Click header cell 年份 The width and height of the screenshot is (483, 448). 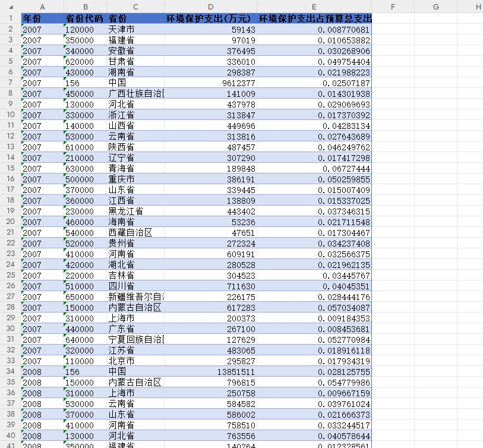pos(43,18)
